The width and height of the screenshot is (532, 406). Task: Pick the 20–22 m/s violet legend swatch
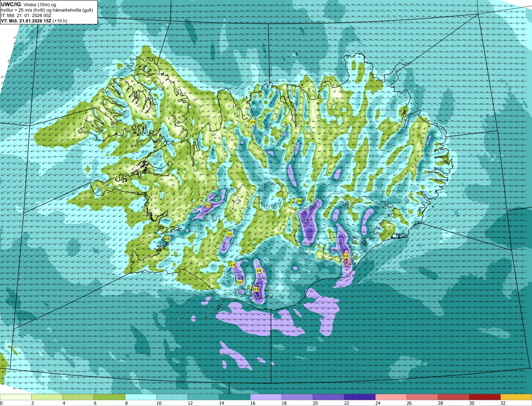pos(328,397)
